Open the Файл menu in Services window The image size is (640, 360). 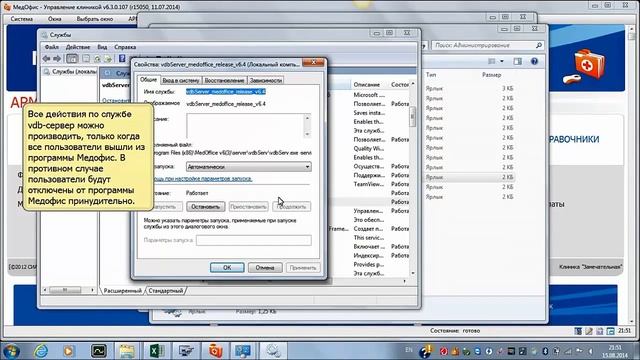coord(51,47)
